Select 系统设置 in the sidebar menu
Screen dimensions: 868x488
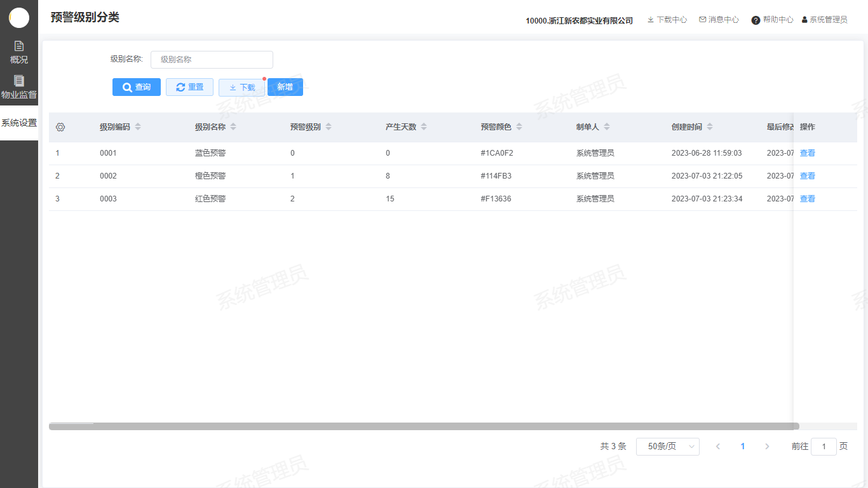19,123
